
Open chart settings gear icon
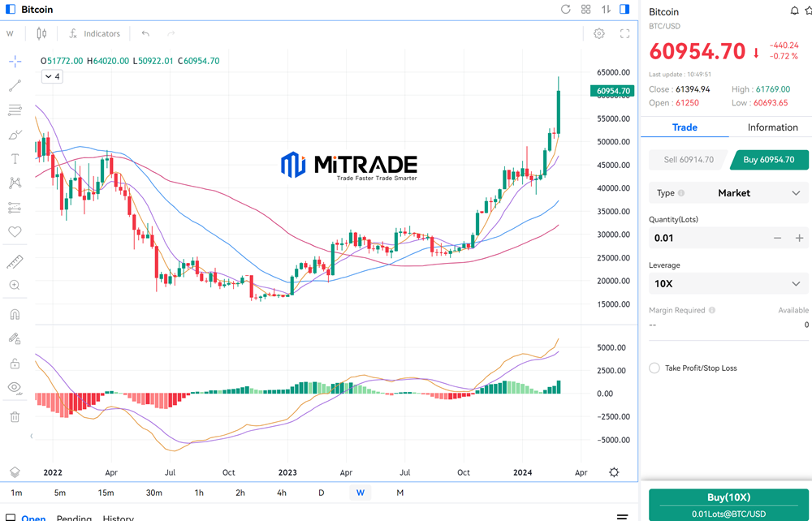click(599, 33)
